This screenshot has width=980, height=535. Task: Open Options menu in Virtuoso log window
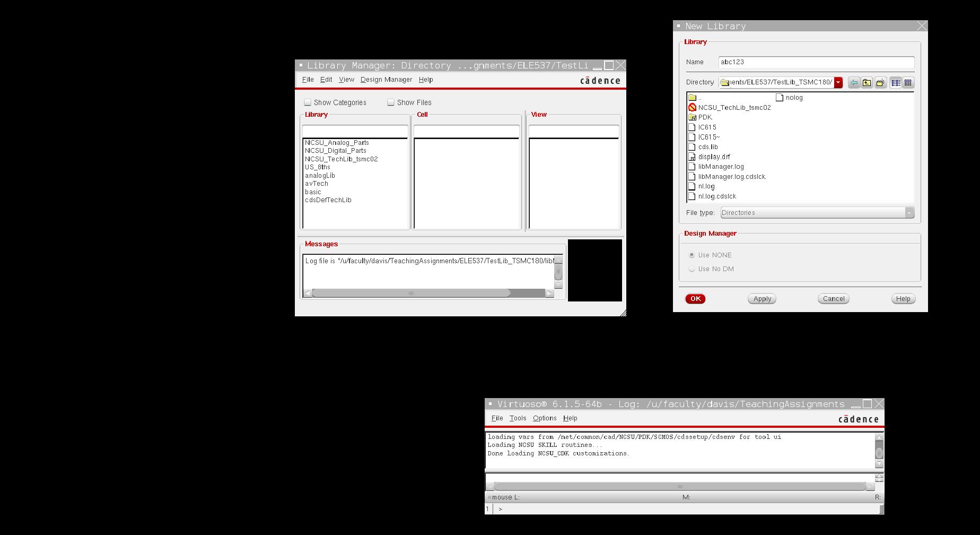545,418
